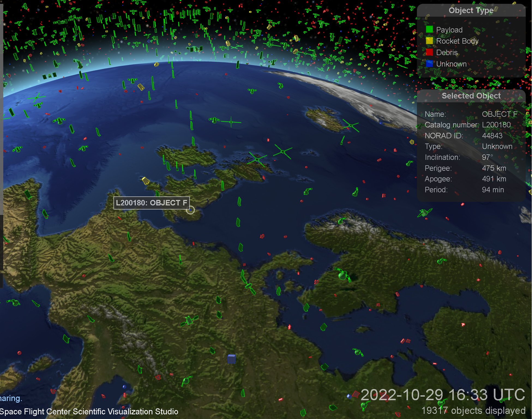Click the NORAD ID: field label
The height and width of the screenshot is (419, 532).
coord(444,136)
